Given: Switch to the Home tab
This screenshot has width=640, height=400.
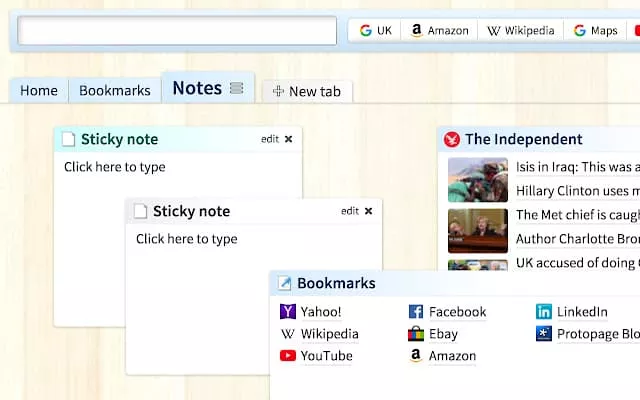Looking at the screenshot, I should [39, 91].
